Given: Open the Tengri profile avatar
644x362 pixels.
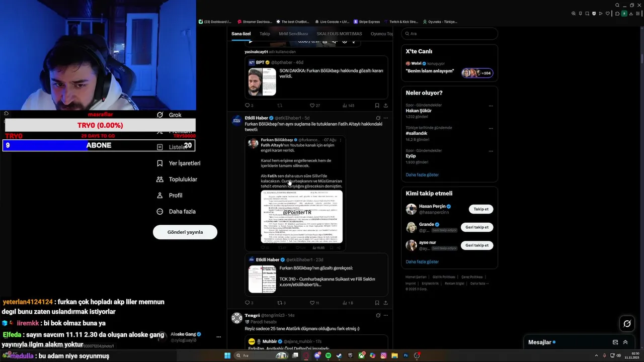Looking at the screenshot, I should point(236,318).
